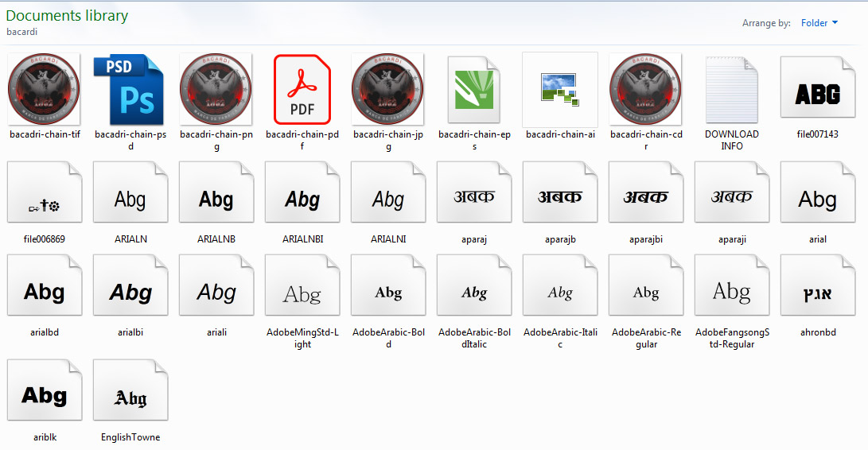Screen dimensions: 868x450
Task: Click the dropdown arrow next to Folder
Action: [835, 23]
